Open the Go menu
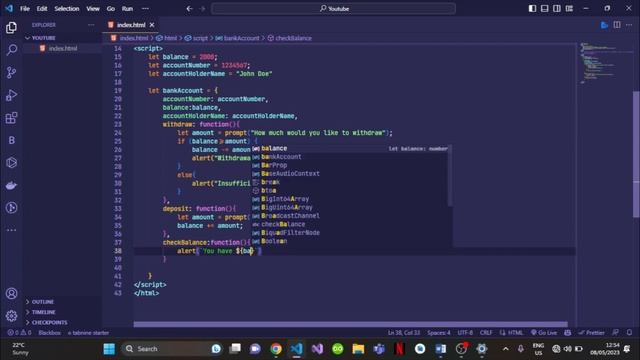 [x=111, y=8]
